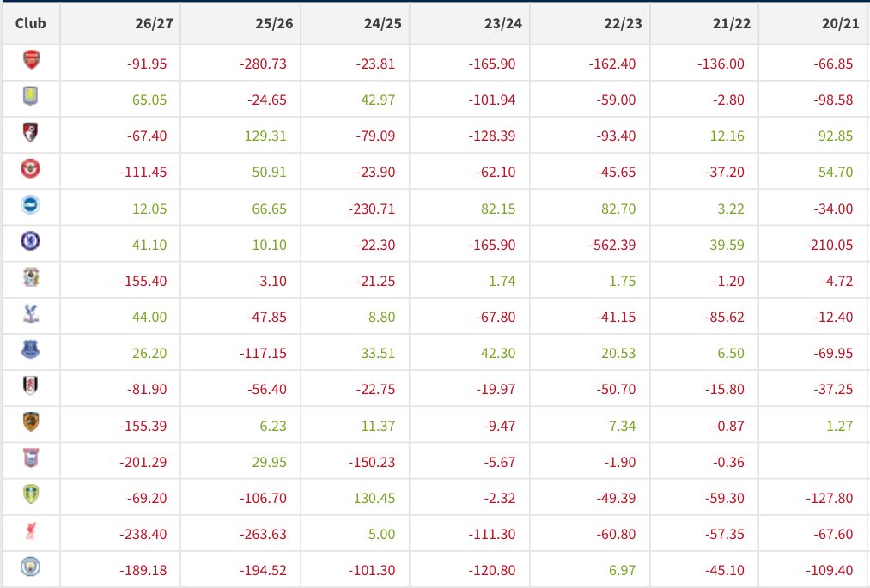Select Liverpool's 25/26 value -263.63

point(263,534)
